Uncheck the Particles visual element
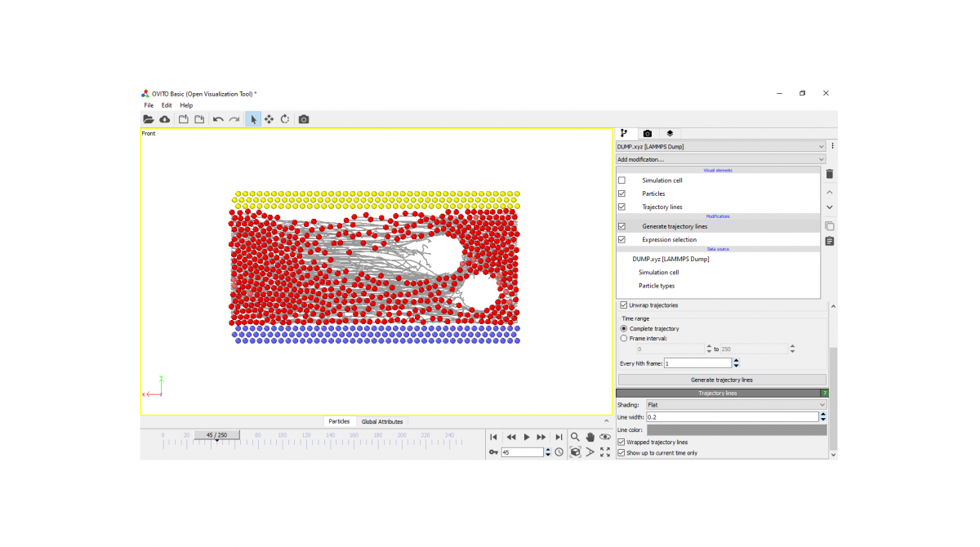 coord(621,193)
